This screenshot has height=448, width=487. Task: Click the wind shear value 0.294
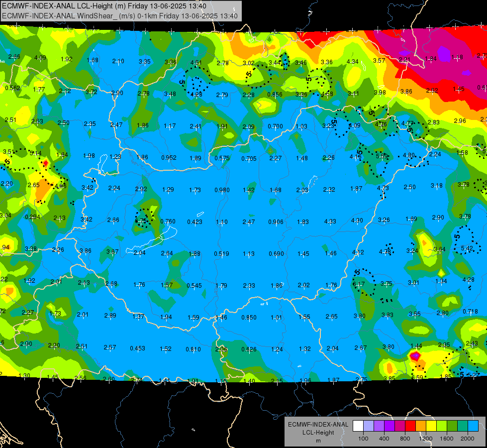[33, 217]
